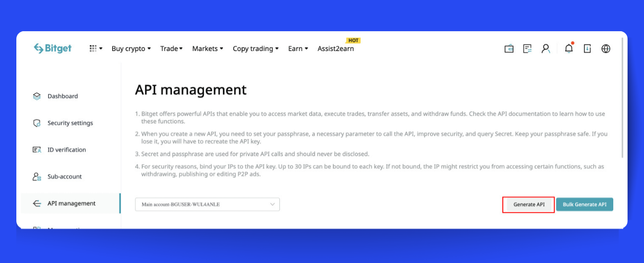Expand the Markets menu
Screen dimensions: 644x263
(208, 49)
